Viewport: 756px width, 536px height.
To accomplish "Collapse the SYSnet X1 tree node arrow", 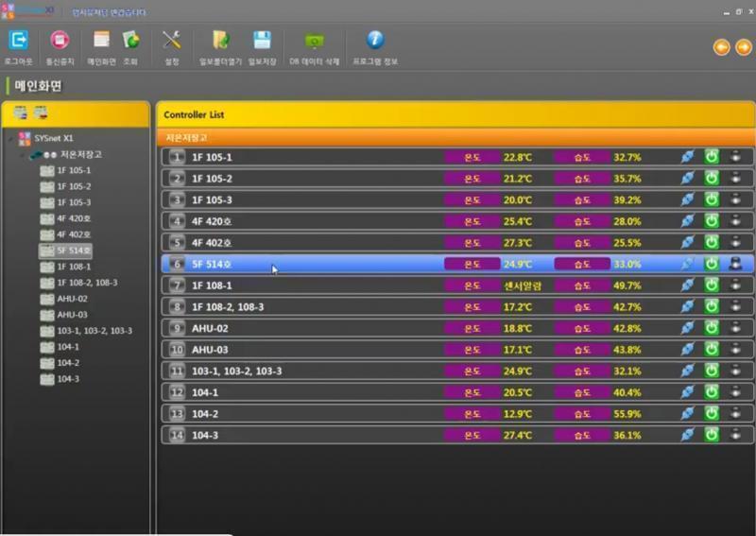I will click(11, 138).
